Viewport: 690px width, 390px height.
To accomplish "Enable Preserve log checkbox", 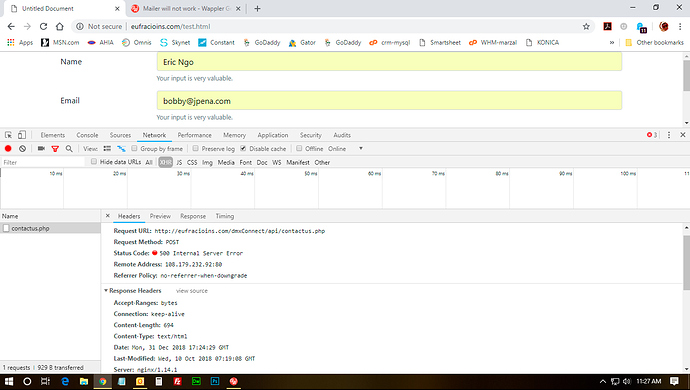I will click(196, 148).
